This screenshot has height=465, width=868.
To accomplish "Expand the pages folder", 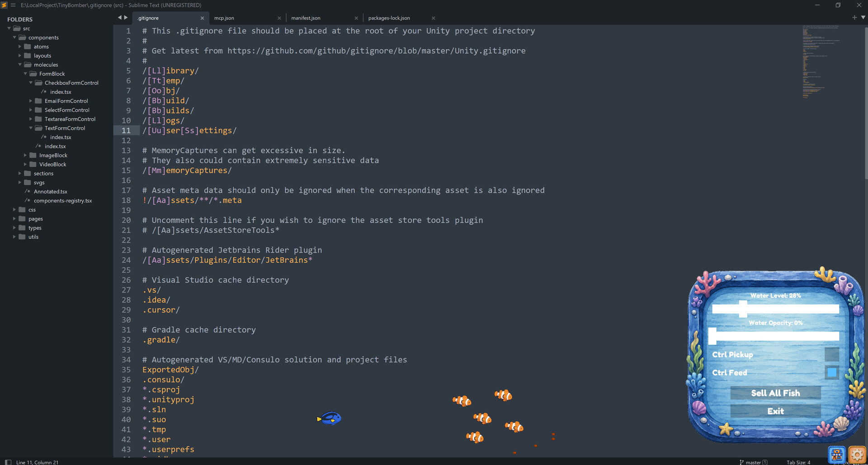I will 14,219.
